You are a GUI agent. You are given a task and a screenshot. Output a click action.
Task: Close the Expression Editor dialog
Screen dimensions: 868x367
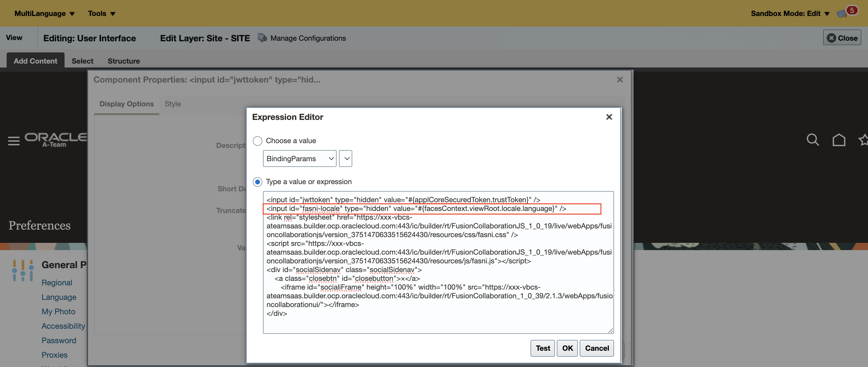coord(609,117)
